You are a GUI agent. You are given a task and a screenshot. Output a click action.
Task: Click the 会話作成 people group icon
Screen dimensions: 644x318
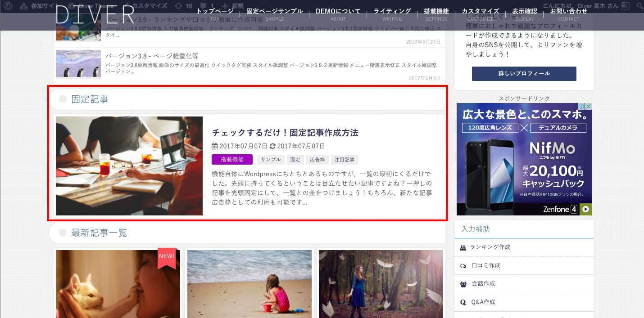coord(463,284)
